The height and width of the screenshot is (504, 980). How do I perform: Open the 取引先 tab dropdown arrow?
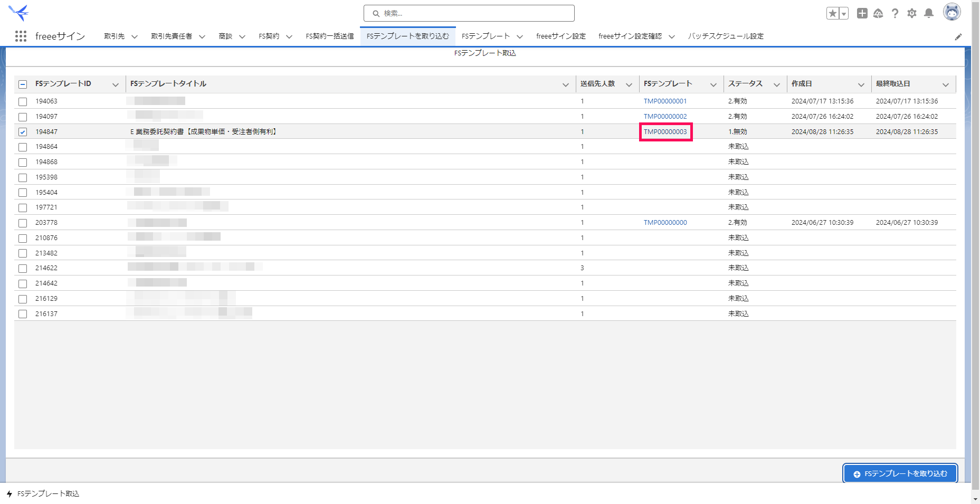[135, 36]
